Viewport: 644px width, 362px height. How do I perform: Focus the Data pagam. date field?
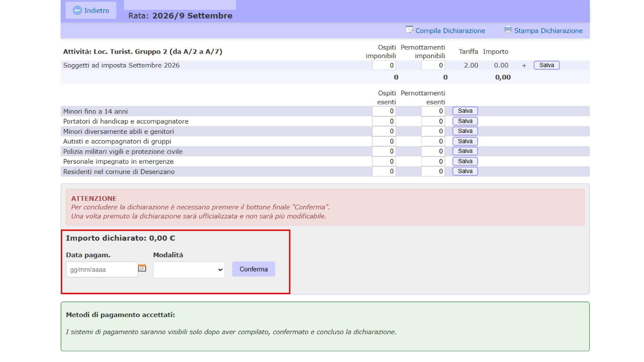[x=102, y=269]
